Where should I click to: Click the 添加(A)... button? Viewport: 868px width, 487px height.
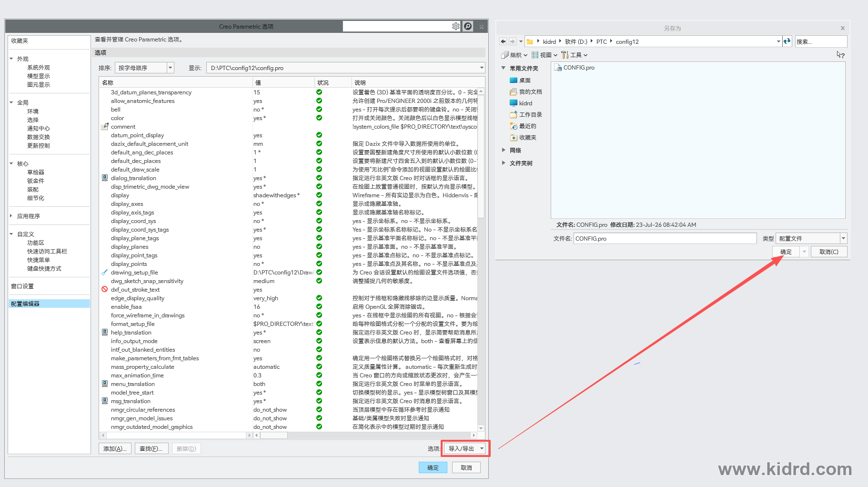click(x=115, y=448)
